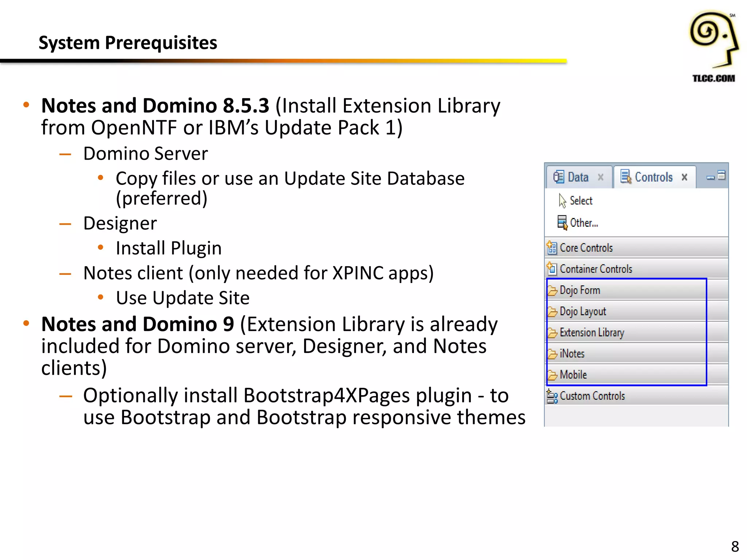Minimize the controls palette panel

pos(710,177)
